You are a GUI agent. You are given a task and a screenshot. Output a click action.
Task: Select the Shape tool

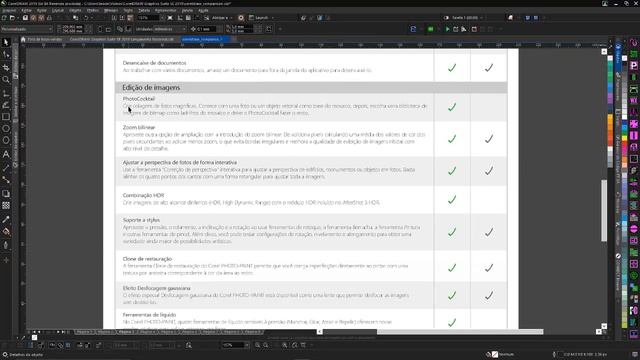coord(6,55)
